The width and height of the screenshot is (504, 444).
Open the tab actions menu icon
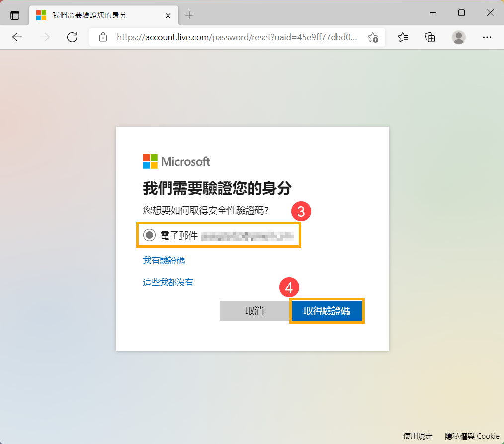15,15
